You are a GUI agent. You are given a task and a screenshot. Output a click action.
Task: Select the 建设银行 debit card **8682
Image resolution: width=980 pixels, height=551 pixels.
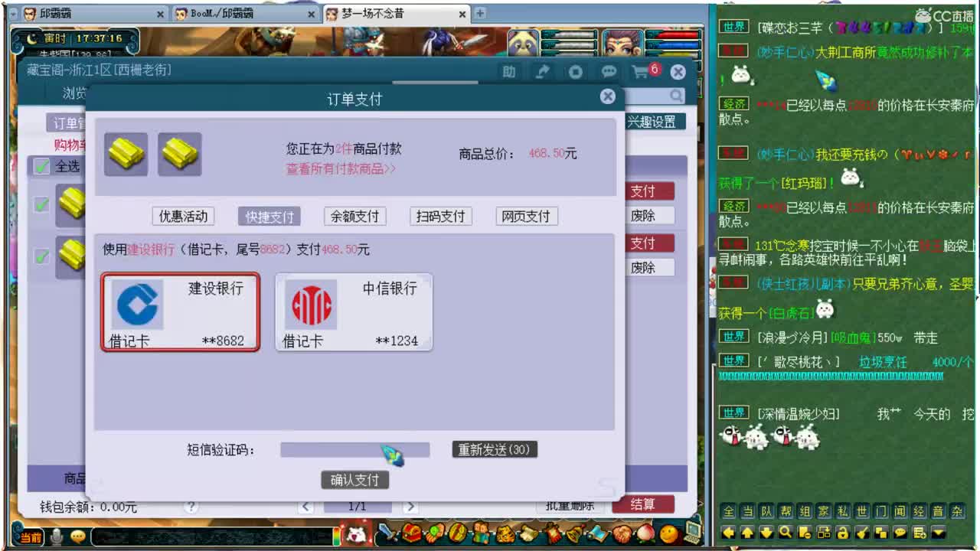point(180,312)
